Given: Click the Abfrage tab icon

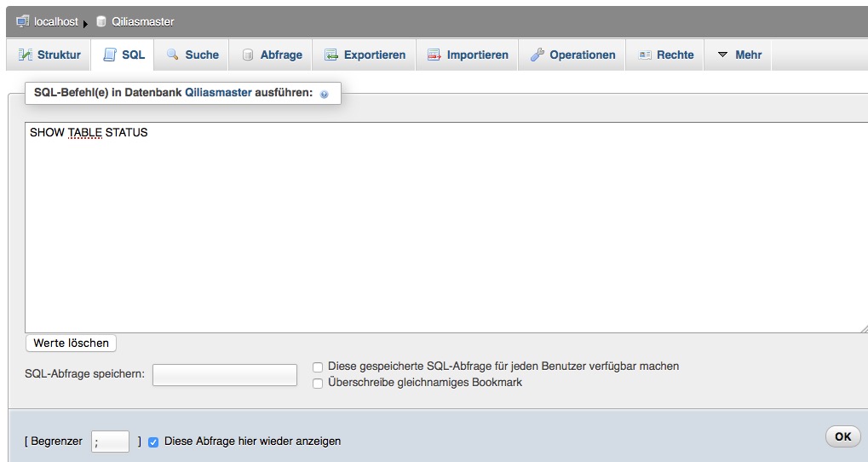Looking at the screenshot, I should click(248, 55).
